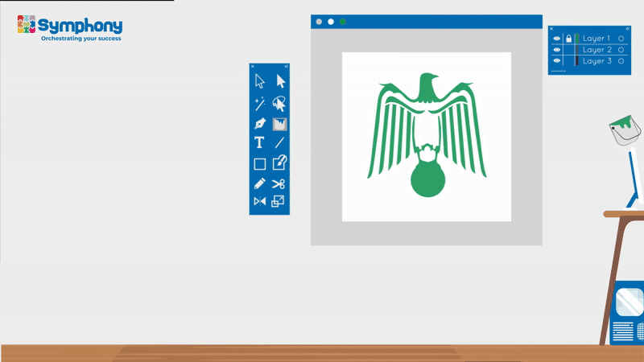Click the Layer 1 green color swatch

(577, 38)
